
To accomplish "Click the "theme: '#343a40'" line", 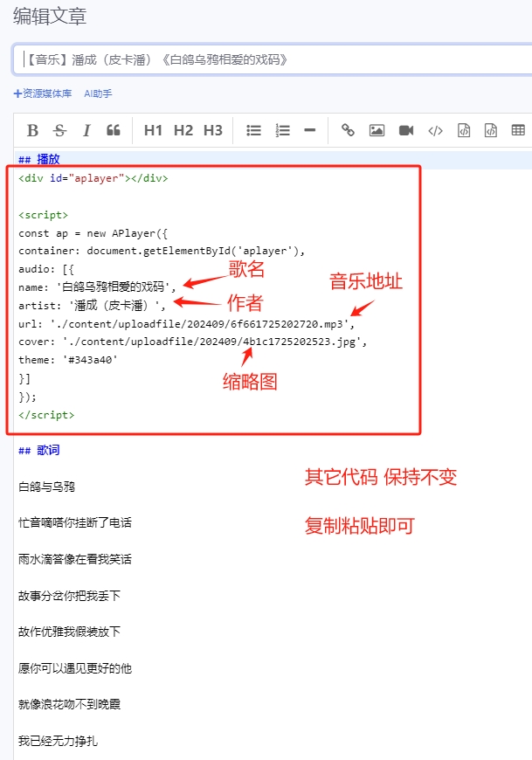I will click(68, 360).
